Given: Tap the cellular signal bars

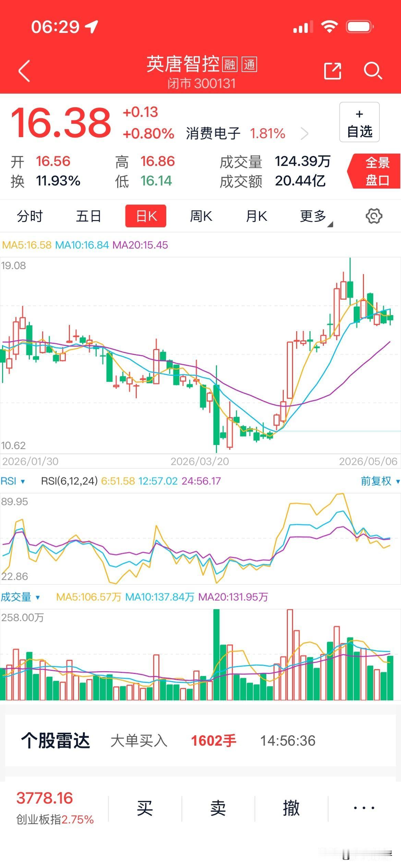Looking at the screenshot, I should tap(303, 27).
